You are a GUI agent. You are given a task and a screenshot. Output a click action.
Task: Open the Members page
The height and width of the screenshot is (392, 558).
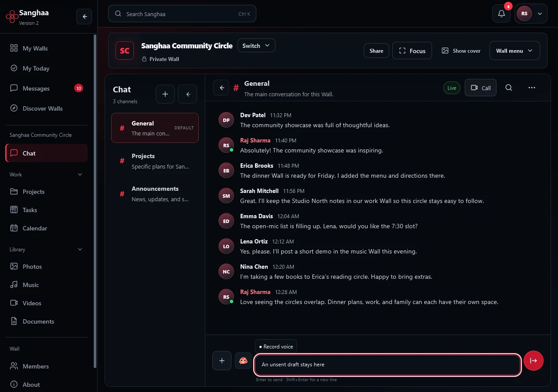pos(46,366)
